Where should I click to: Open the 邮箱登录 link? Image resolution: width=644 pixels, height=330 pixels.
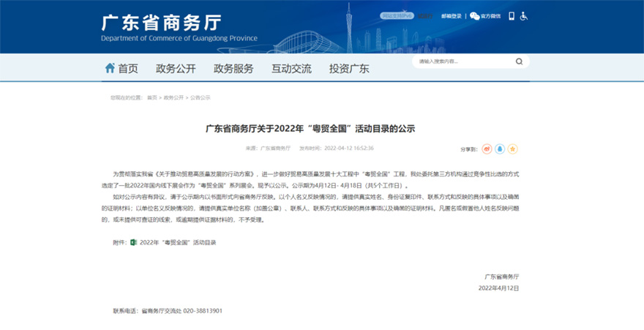tap(452, 16)
